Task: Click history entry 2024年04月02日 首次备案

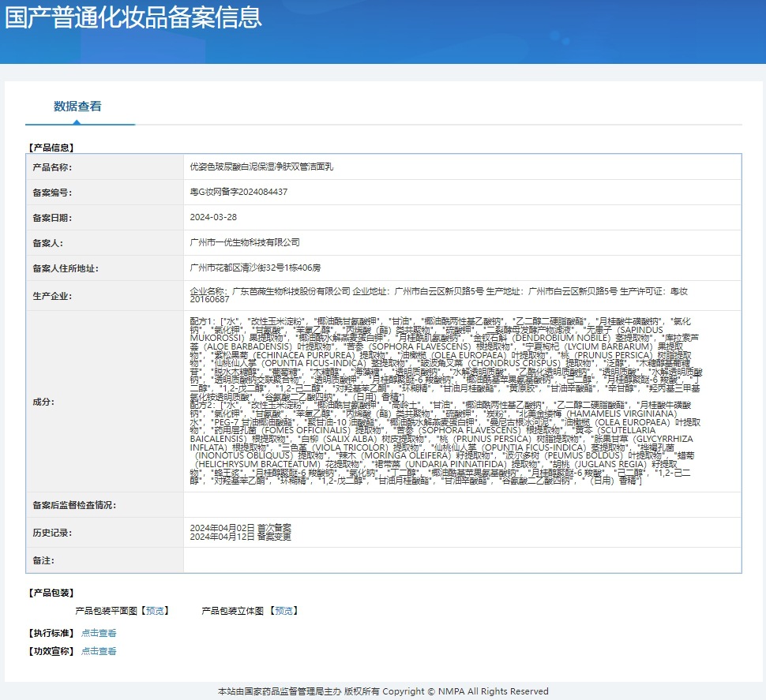Action: pos(240,528)
